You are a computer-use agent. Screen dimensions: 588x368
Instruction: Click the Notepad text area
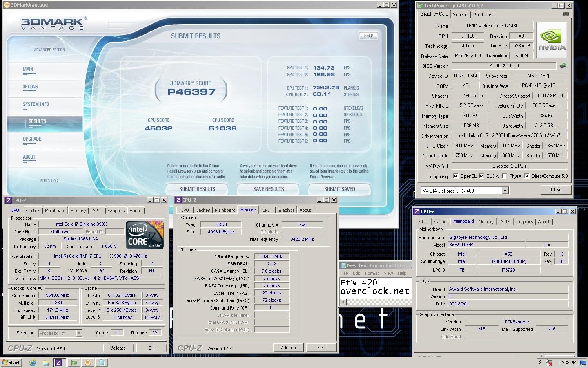[376, 287]
